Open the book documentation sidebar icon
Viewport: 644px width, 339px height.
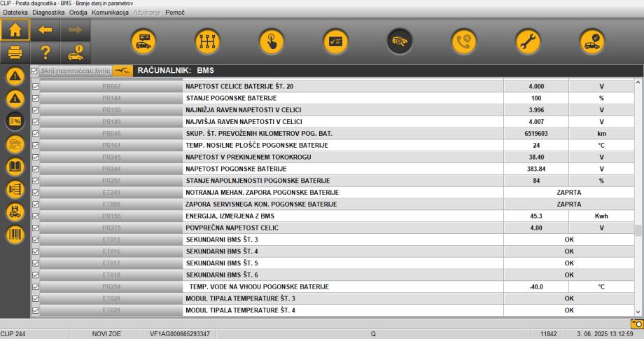click(x=15, y=167)
